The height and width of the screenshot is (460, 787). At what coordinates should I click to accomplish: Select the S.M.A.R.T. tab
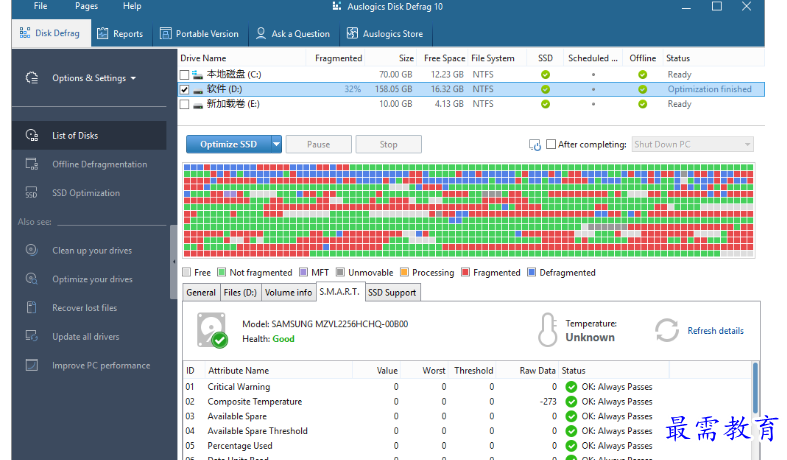pyautogui.click(x=339, y=291)
